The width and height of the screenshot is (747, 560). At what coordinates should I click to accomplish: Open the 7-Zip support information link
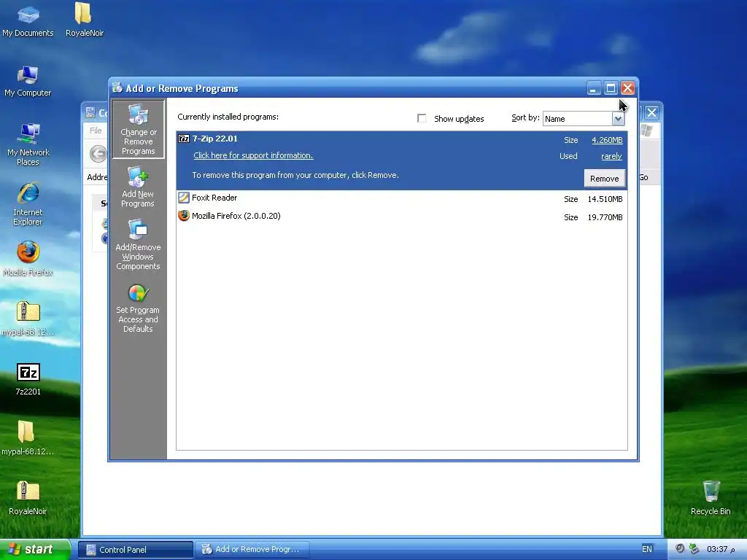(253, 155)
